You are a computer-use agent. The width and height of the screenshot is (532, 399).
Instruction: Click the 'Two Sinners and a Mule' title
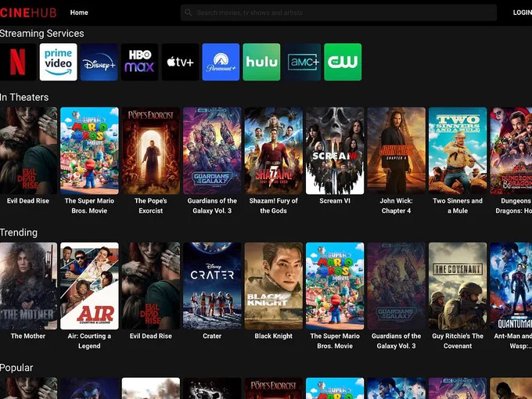458,206
